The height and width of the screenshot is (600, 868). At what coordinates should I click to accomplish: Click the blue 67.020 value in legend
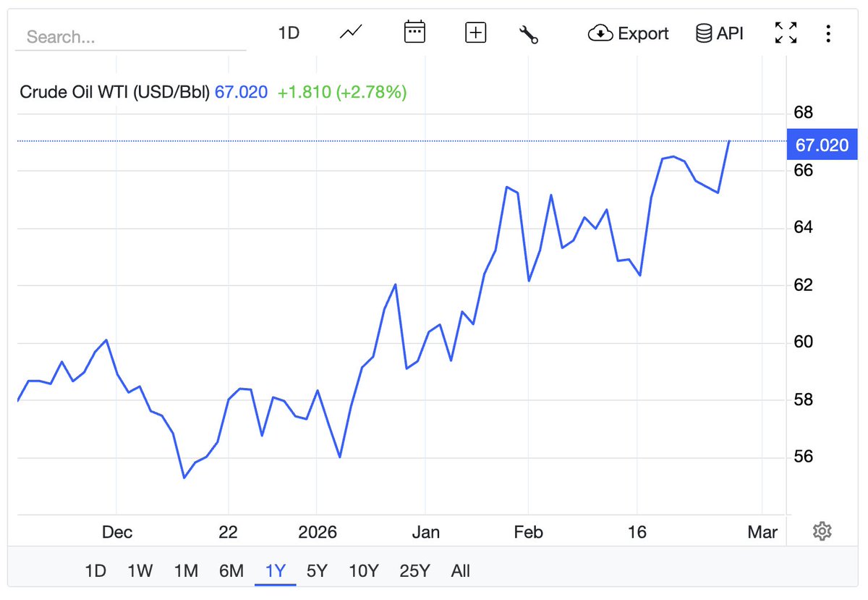tap(241, 93)
